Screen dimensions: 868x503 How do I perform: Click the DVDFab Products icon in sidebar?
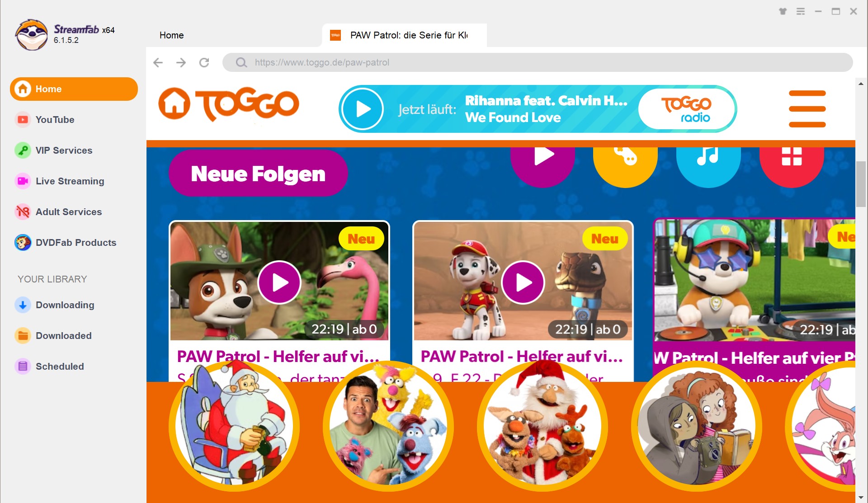(22, 243)
